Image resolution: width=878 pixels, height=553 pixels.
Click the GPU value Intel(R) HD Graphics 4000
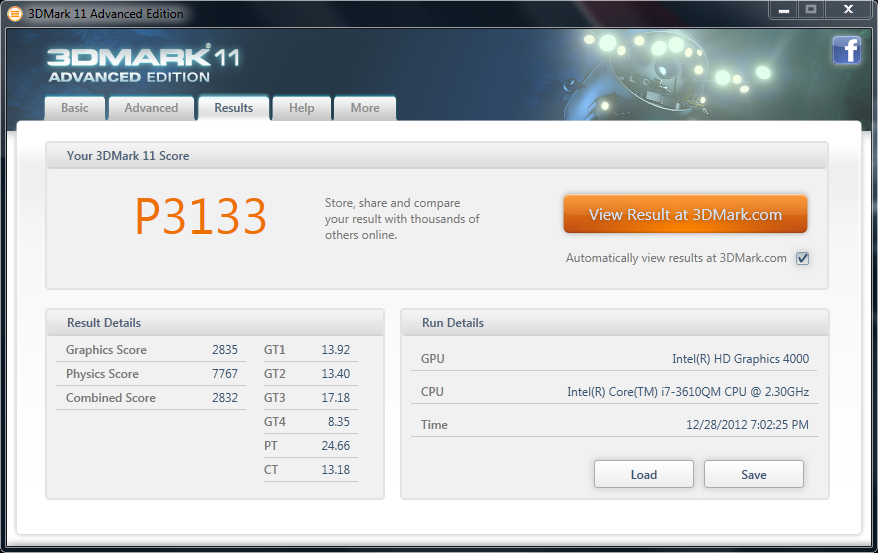[740, 359]
